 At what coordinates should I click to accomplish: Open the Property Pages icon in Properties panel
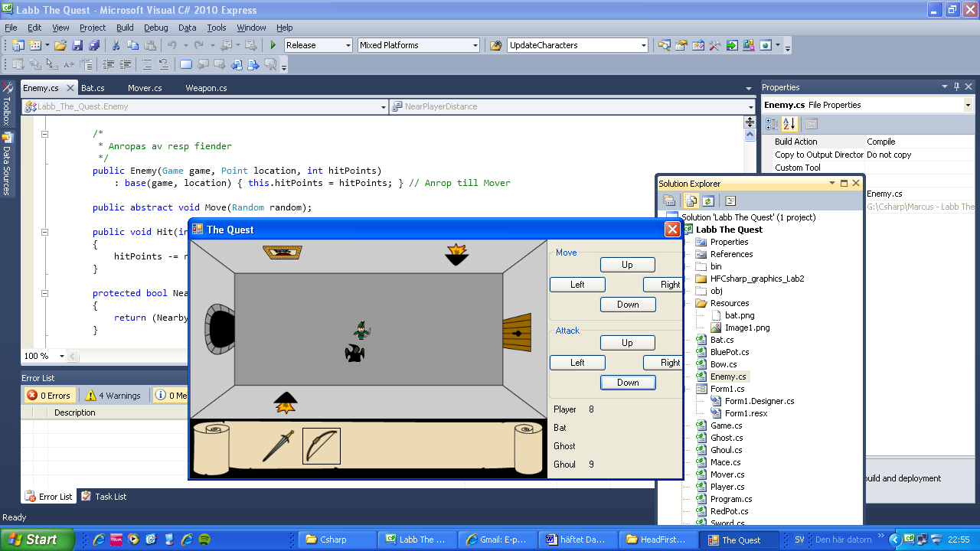point(812,124)
